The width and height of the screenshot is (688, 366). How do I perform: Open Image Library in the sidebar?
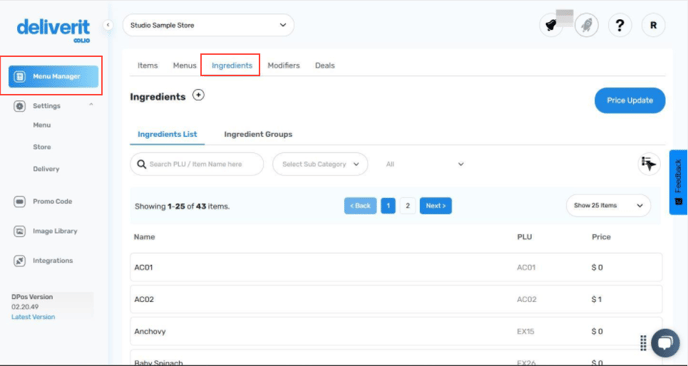55,231
